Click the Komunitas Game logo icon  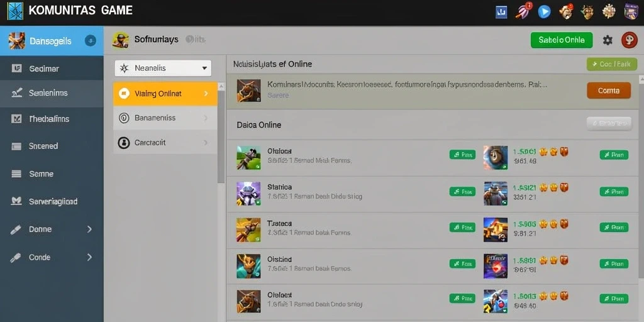point(15,11)
